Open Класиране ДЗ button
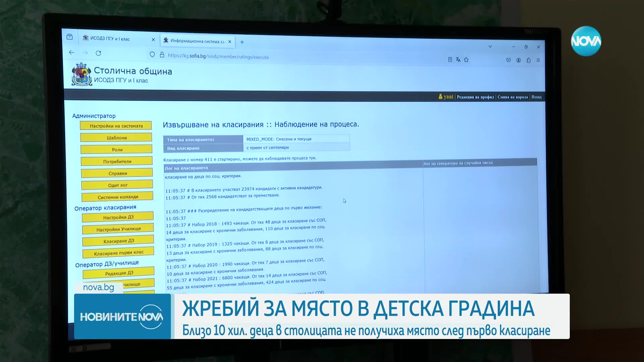The height and width of the screenshot is (362, 644). click(x=118, y=241)
